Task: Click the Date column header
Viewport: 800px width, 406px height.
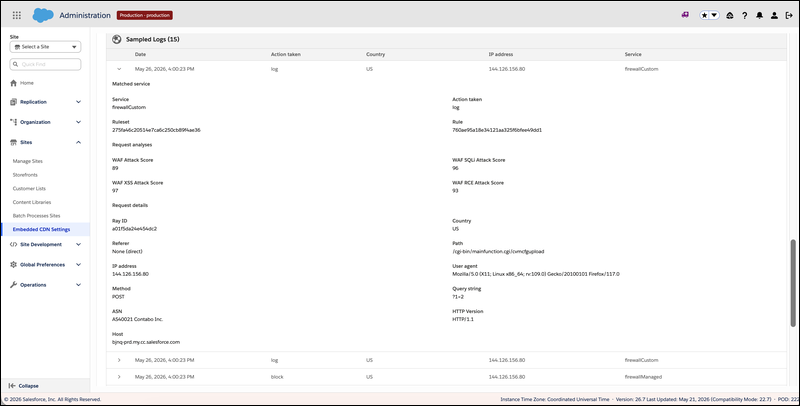Action: pos(140,54)
